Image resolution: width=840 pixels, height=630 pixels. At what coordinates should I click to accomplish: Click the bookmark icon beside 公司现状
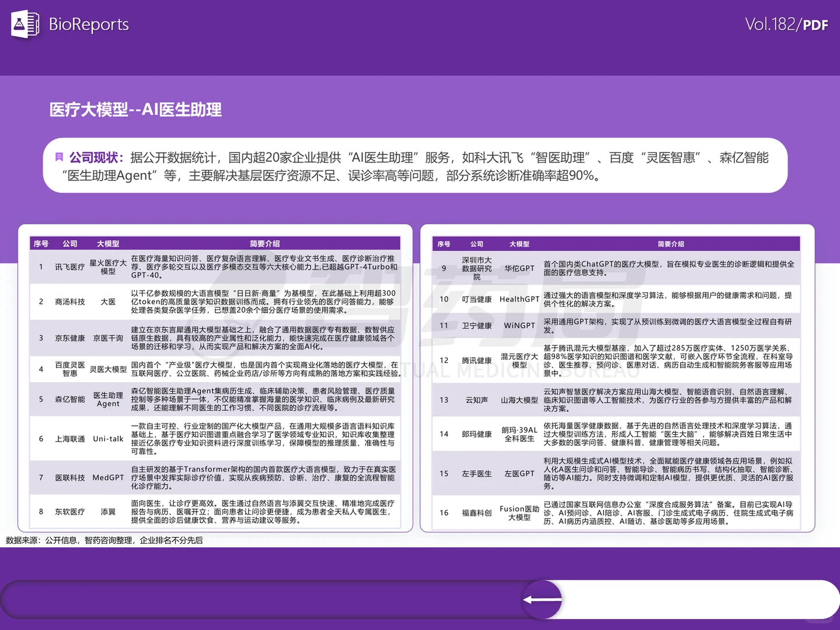[x=58, y=156]
